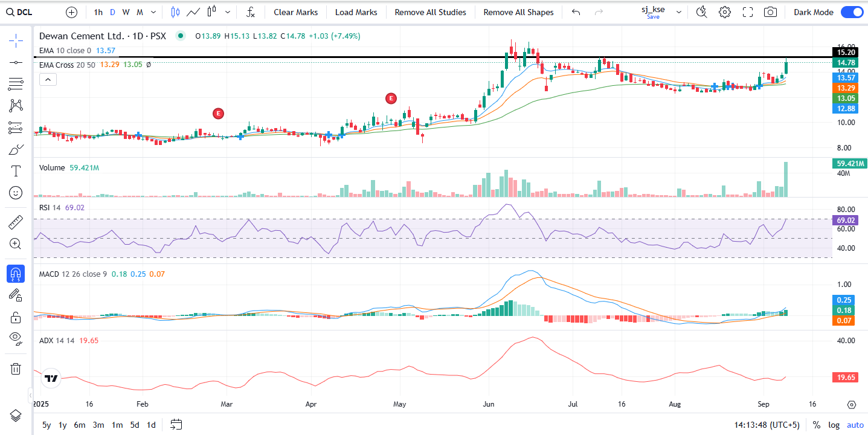The width and height of the screenshot is (868, 435).
Task: Add symbol with the plus circle icon
Action: 71,12
